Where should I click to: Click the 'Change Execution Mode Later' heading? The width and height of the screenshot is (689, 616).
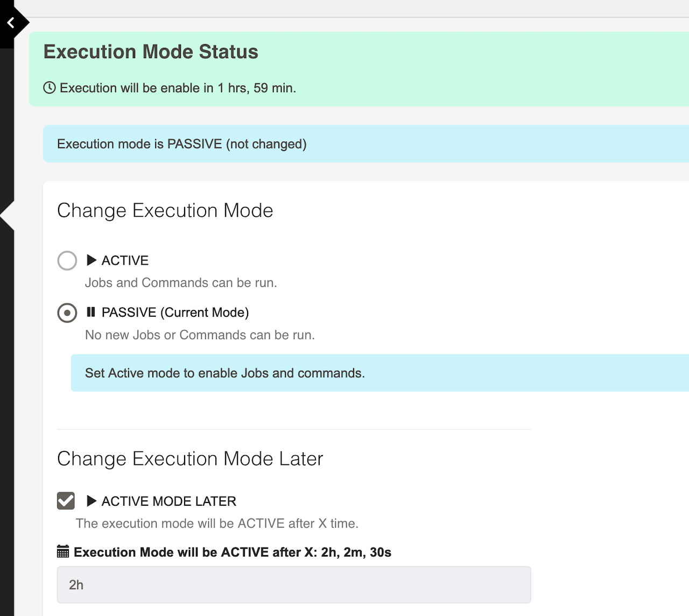click(x=190, y=459)
